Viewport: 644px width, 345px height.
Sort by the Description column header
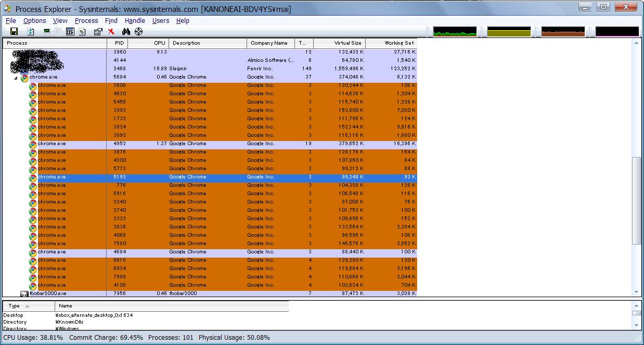coord(208,43)
